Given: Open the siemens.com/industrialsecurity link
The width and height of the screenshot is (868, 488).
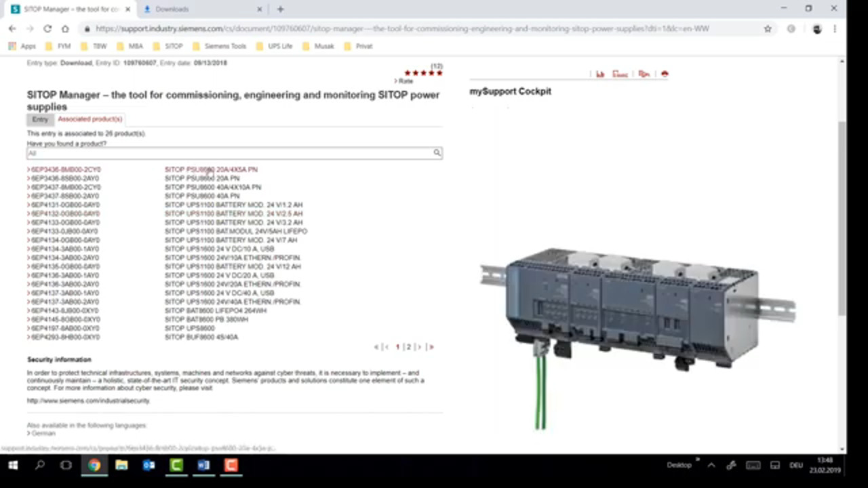Looking at the screenshot, I should coord(88,401).
